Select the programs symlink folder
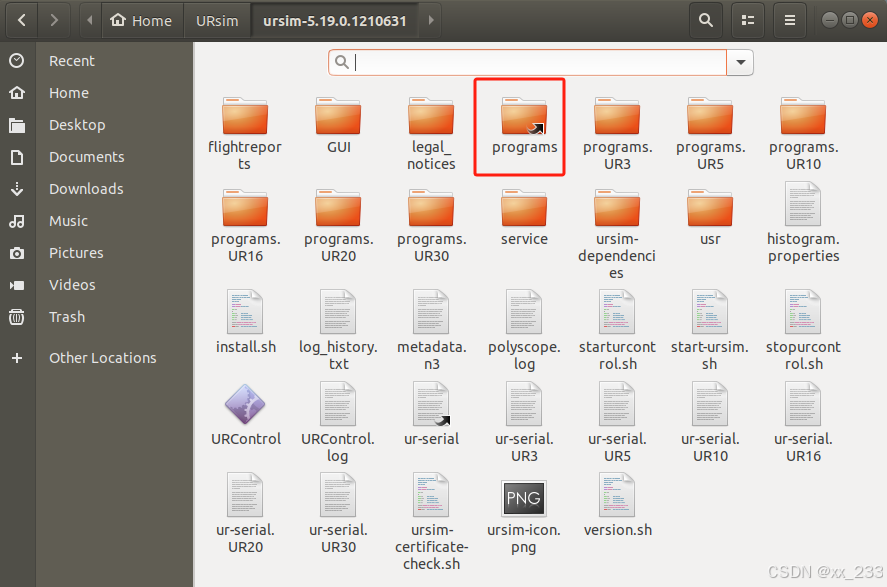 524,126
